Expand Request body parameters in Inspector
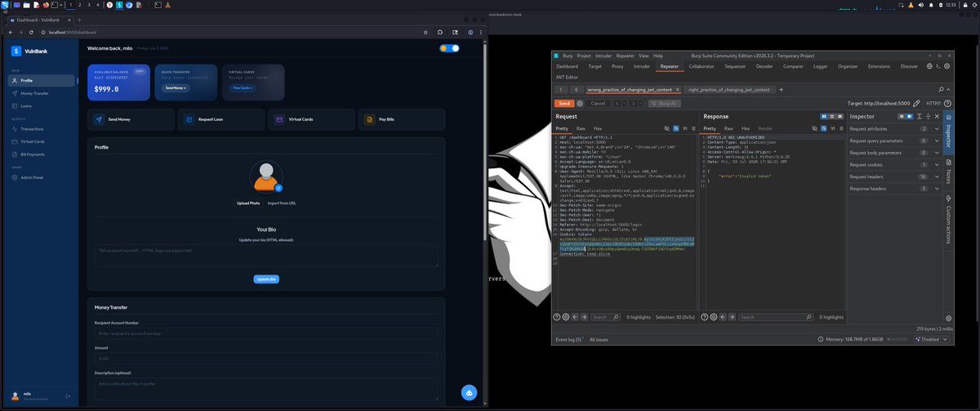Screen dimensions: 980x411 coord(895,153)
